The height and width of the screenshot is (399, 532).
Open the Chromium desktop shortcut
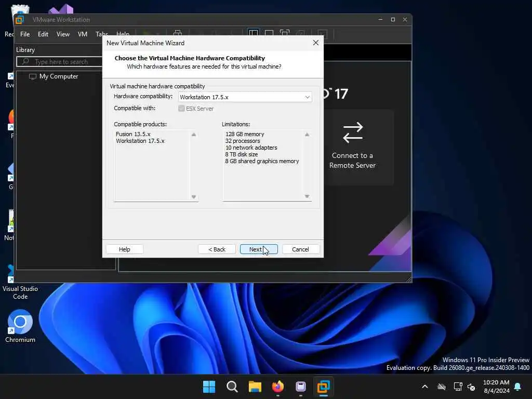pyautogui.click(x=20, y=326)
